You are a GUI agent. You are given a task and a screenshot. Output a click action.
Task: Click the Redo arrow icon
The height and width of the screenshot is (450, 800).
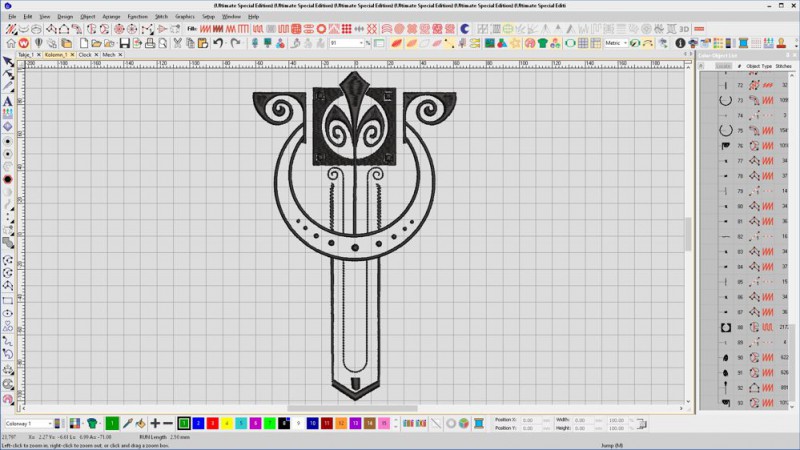coord(235,43)
